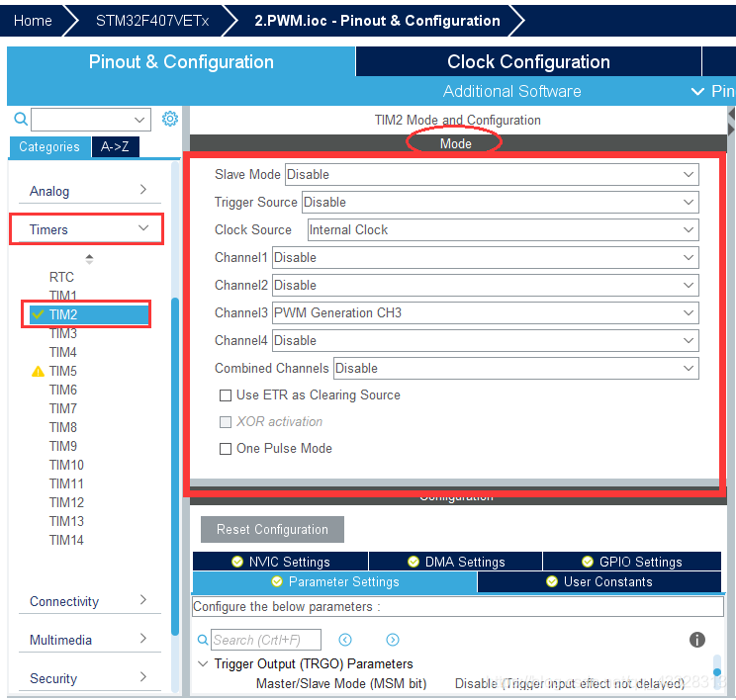Open the gear settings icon beside search
This screenshot has height=700, width=736.
170,119
